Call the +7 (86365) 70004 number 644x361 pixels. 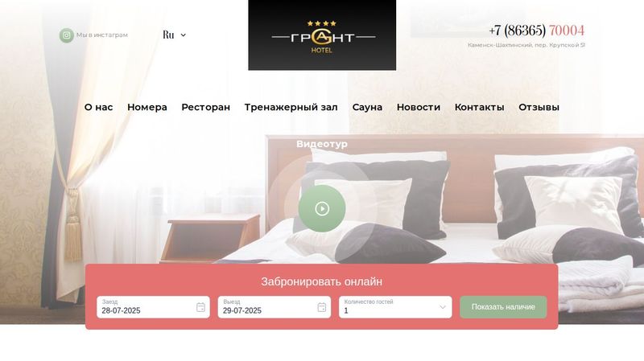[536, 31]
